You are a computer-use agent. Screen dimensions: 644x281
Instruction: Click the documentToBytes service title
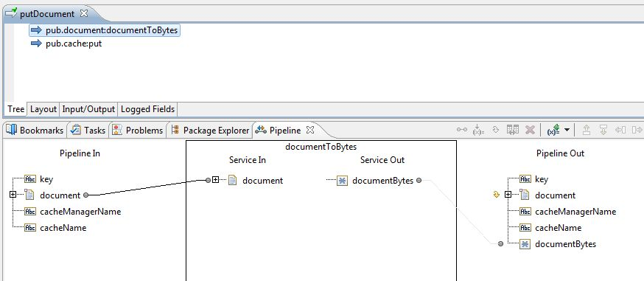[x=321, y=146]
